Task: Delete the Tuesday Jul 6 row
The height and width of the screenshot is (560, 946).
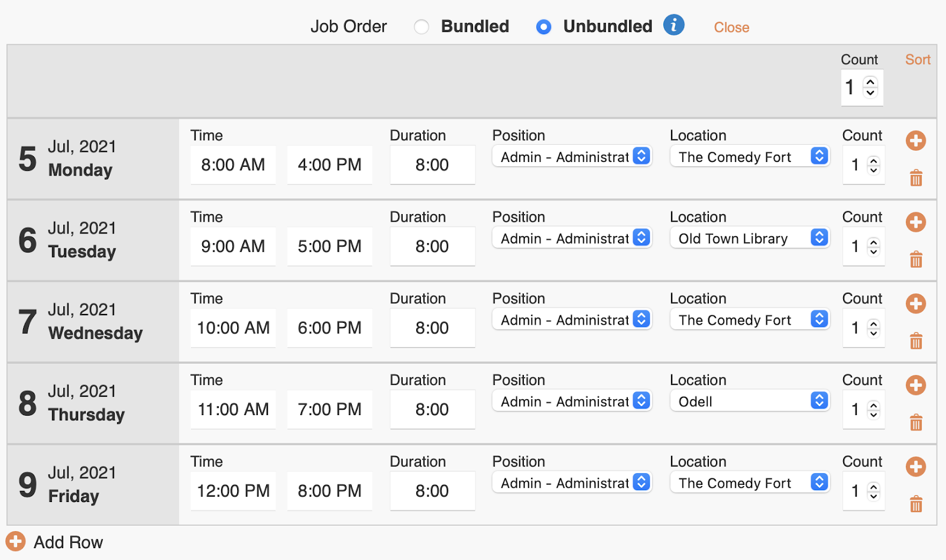Action: pos(916,259)
